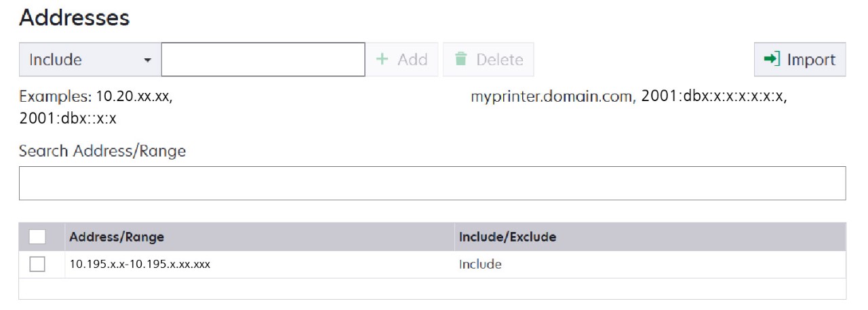Click the green import arrow icon

pos(772,60)
